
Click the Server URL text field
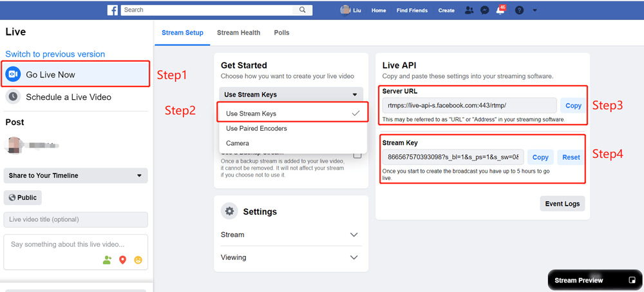pos(469,105)
